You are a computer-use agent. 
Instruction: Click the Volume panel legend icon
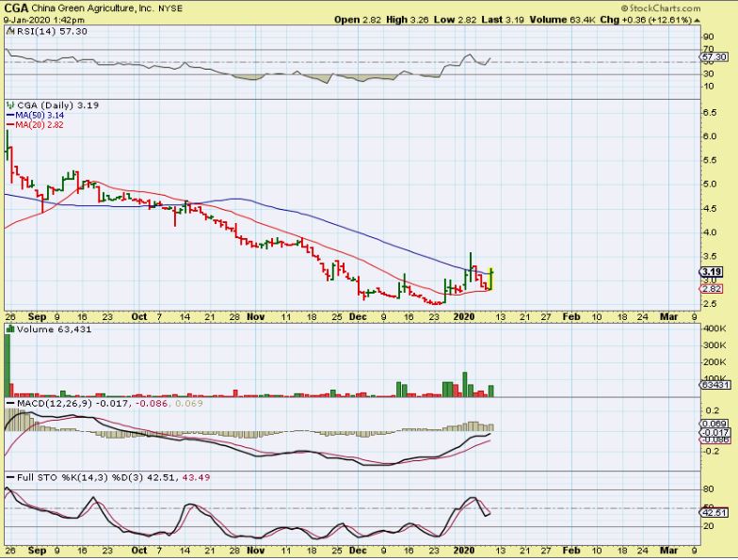pyautogui.click(x=9, y=328)
